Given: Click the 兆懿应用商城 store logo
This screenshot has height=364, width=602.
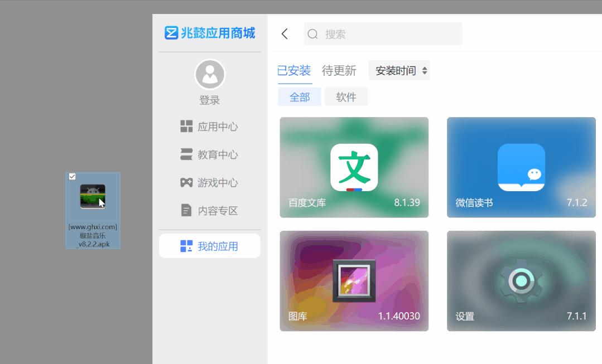Looking at the screenshot, I should [x=209, y=33].
